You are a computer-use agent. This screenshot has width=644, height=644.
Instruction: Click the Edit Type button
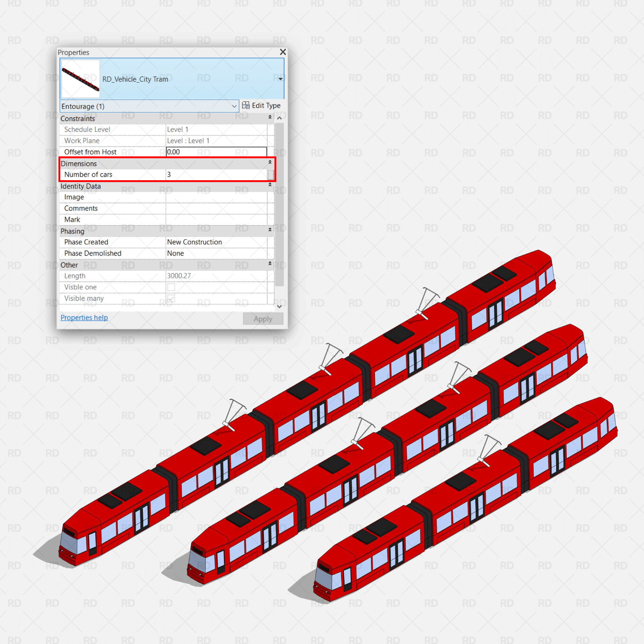261,105
